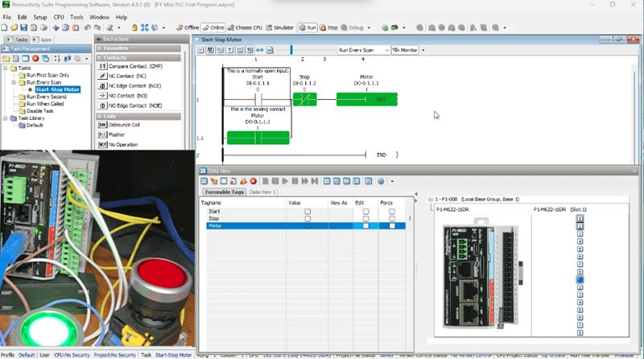
Task: Open the dropdown arrow next to Monitor
Action: [x=423, y=50]
